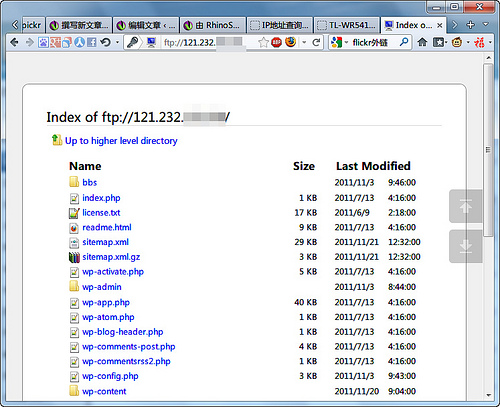Open the wp-content folder link
The image size is (500, 407).
point(104,391)
